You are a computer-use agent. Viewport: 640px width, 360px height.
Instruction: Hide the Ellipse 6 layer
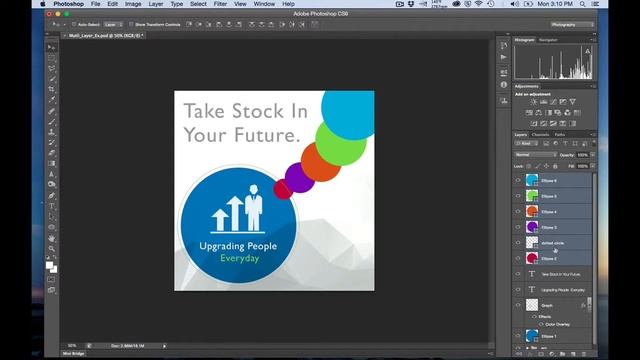tap(518, 180)
